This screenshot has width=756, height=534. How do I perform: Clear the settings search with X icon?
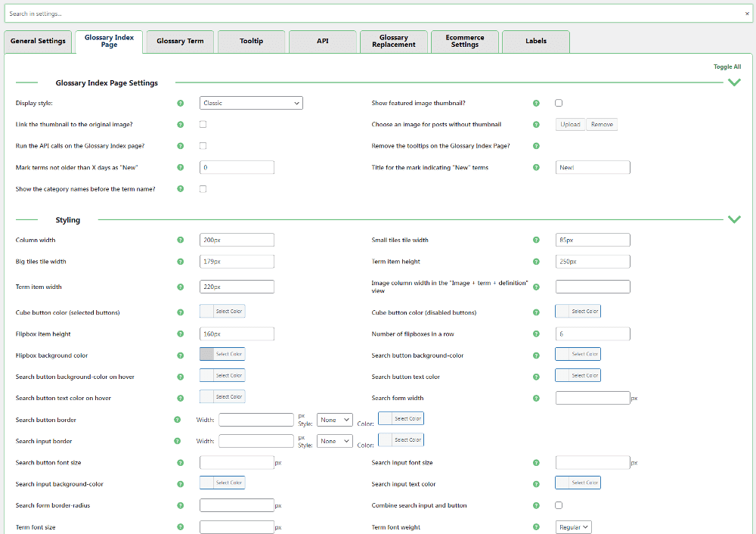coord(747,14)
